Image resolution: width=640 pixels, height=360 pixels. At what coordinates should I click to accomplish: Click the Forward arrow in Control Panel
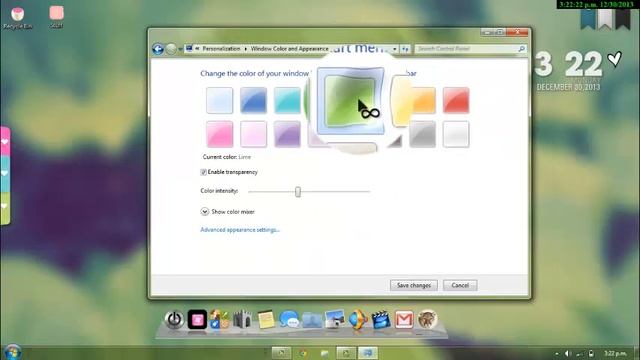pyautogui.click(x=171, y=49)
